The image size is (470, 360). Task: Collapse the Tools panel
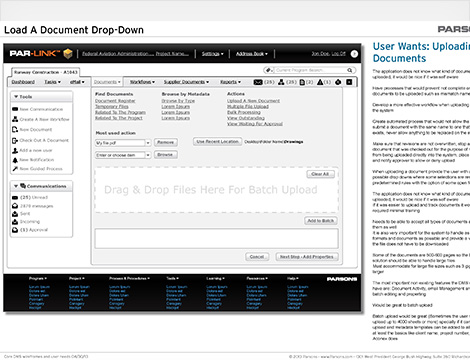coord(16,96)
